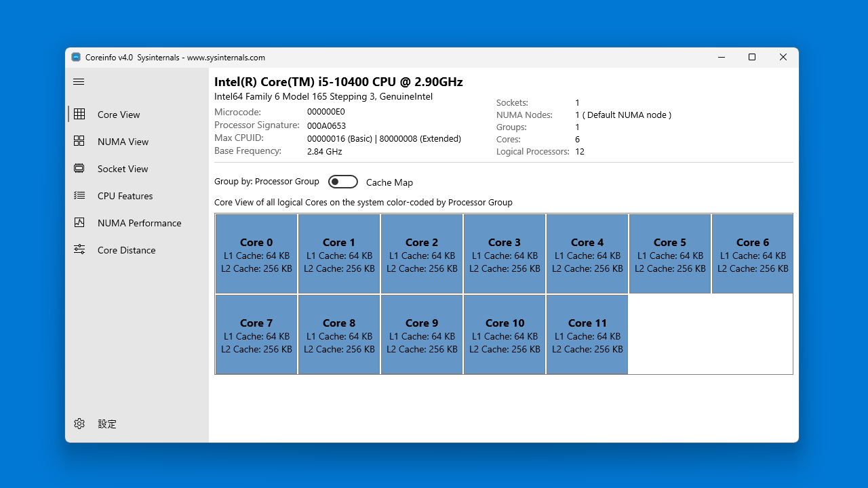
Task: Click the settings gear icon
Action: coord(79,424)
